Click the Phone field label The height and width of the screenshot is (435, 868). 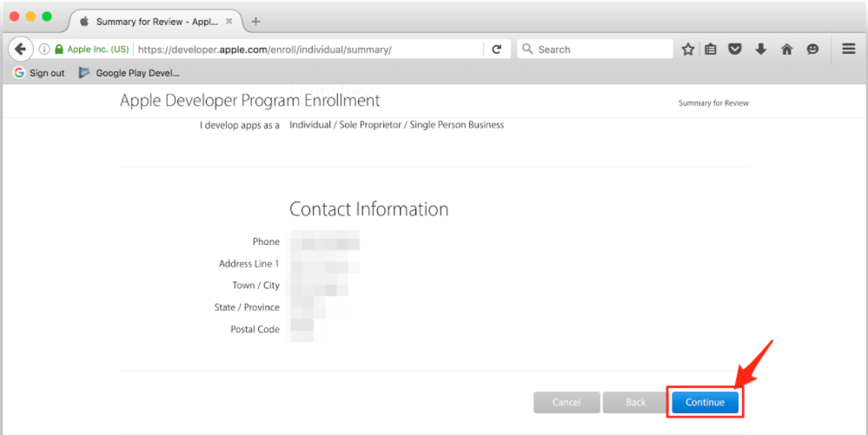coord(266,242)
